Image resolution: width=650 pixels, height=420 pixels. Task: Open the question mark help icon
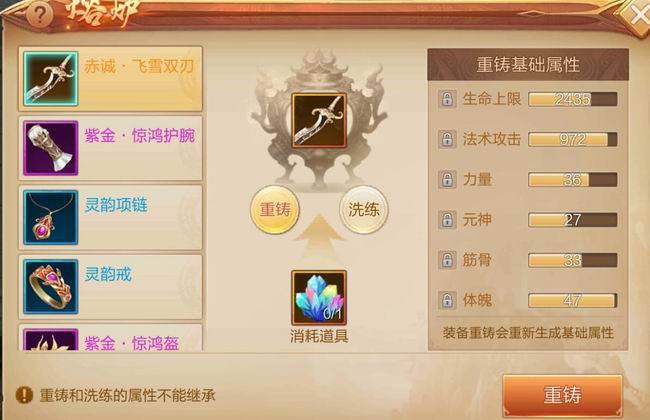tap(39, 15)
